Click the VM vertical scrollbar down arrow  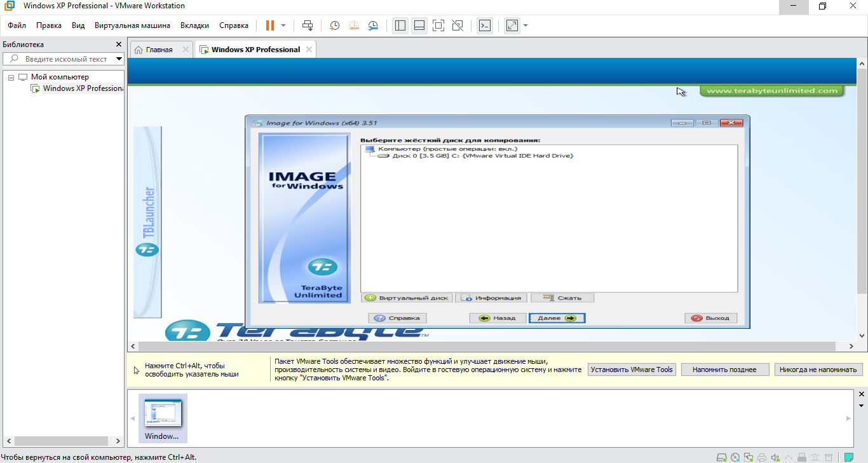click(862, 336)
